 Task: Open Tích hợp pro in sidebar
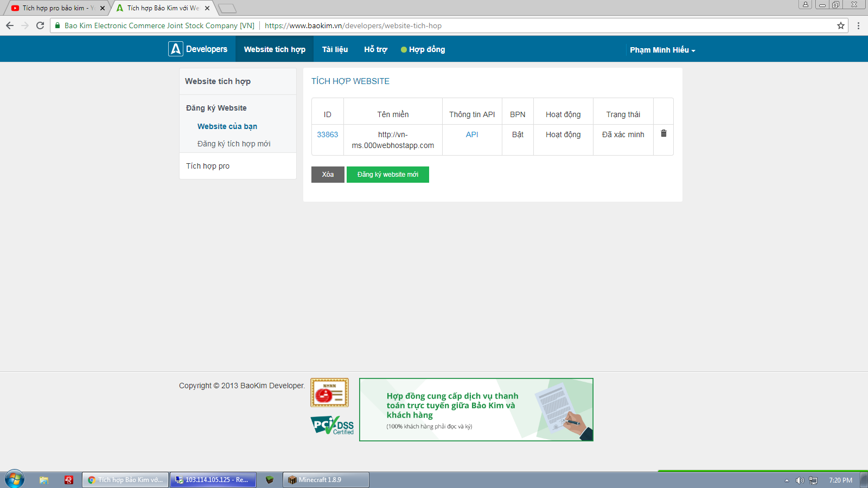click(208, 166)
